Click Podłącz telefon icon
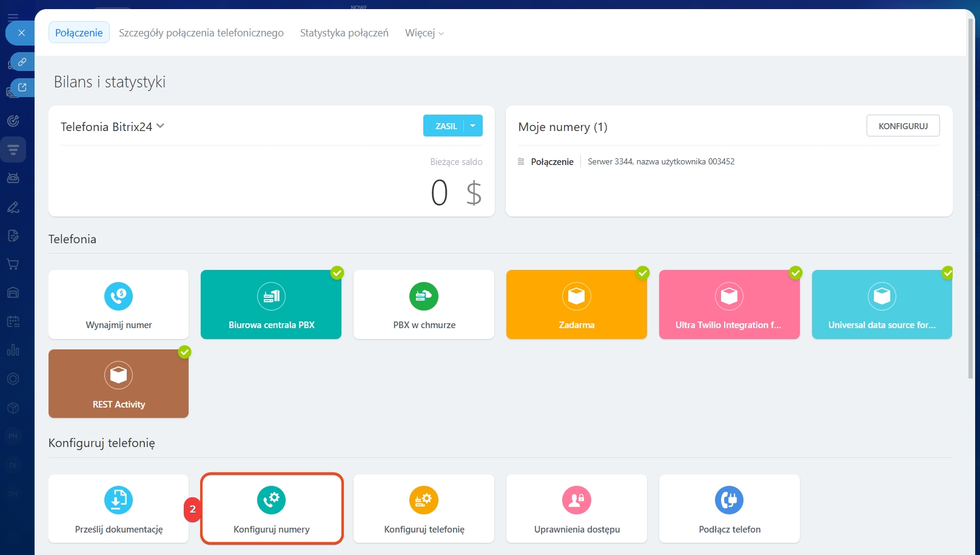This screenshot has width=980, height=555. pyautogui.click(x=729, y=500)
